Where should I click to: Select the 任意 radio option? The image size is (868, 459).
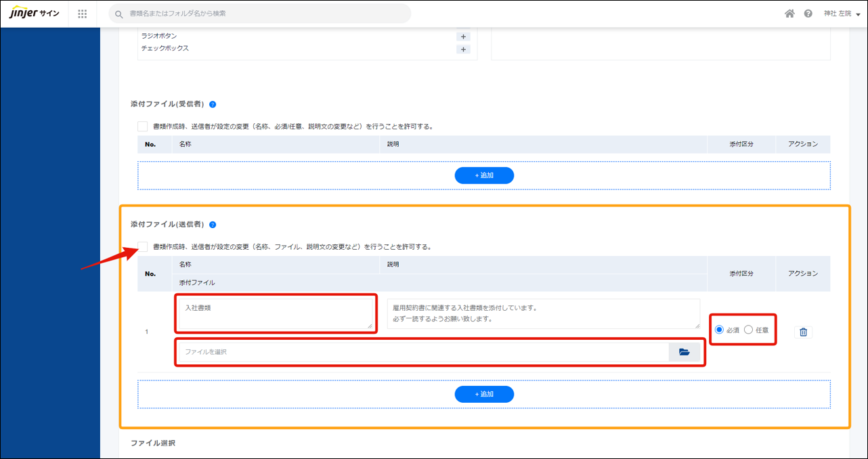[x=748, y=330]
